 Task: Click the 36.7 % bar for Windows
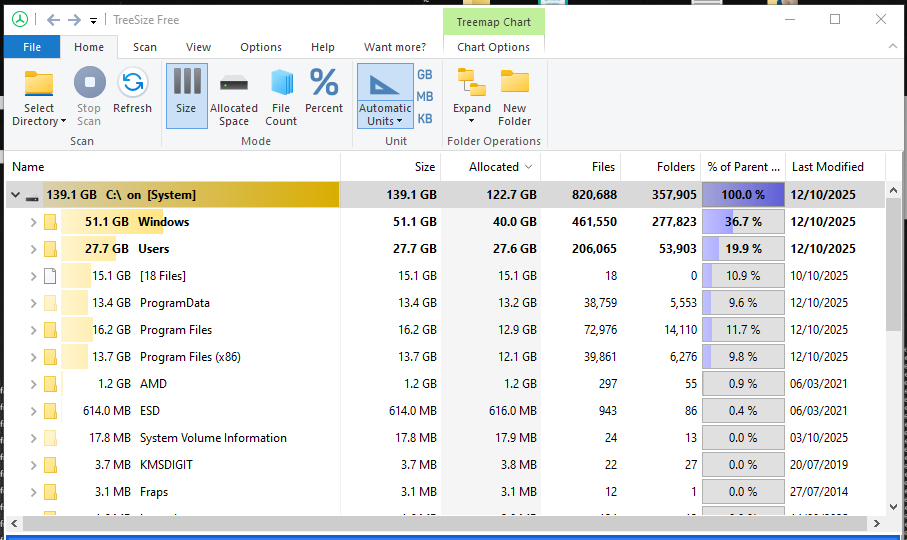click(x=743, y=222)
